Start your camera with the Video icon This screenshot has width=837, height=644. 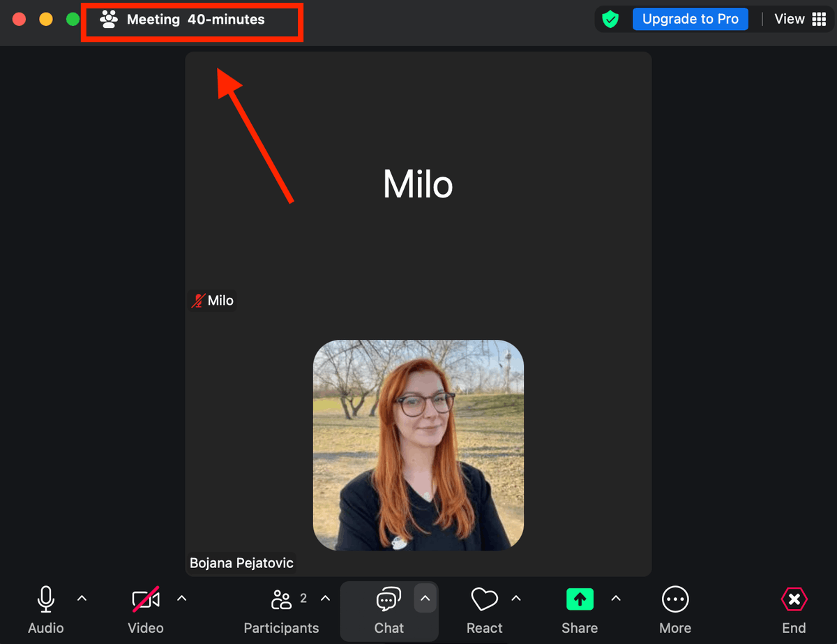click(144, 599)
